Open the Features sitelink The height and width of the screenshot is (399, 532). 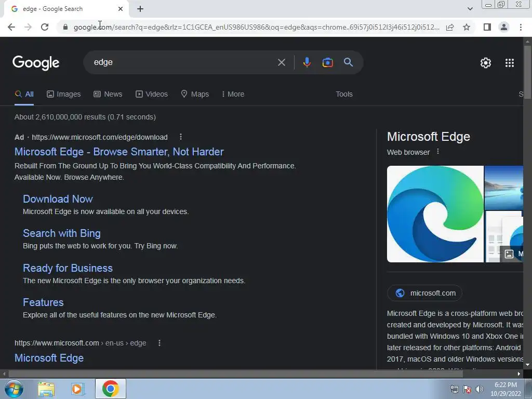[x=43, y=302]
